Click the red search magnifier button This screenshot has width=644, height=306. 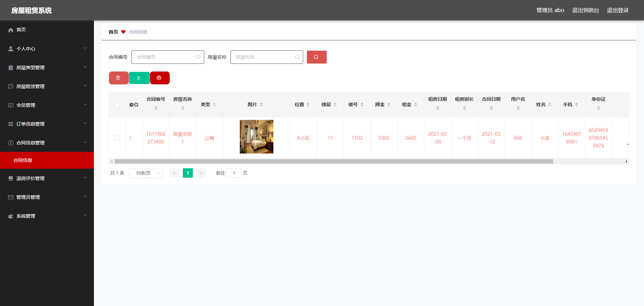tap(317, 57)
